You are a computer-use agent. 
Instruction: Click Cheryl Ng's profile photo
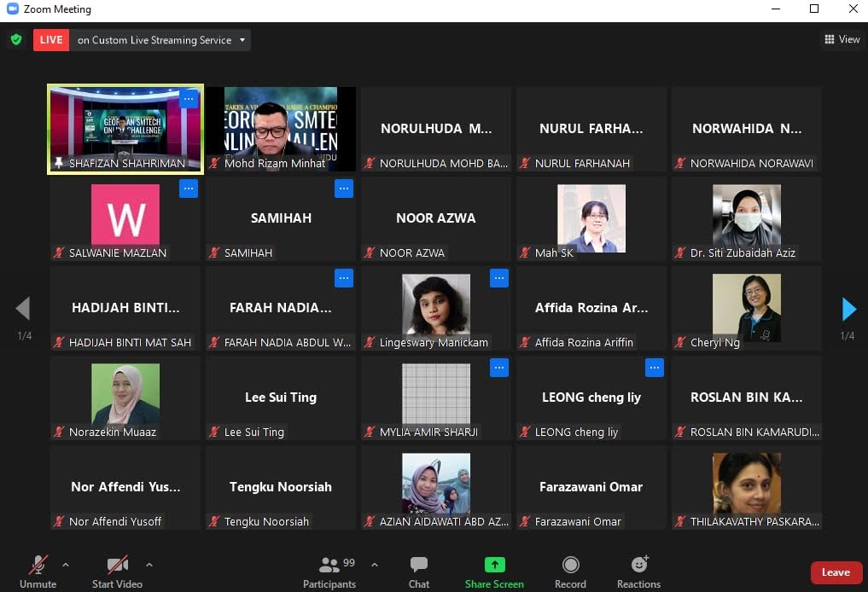click(x=747, y=308)
